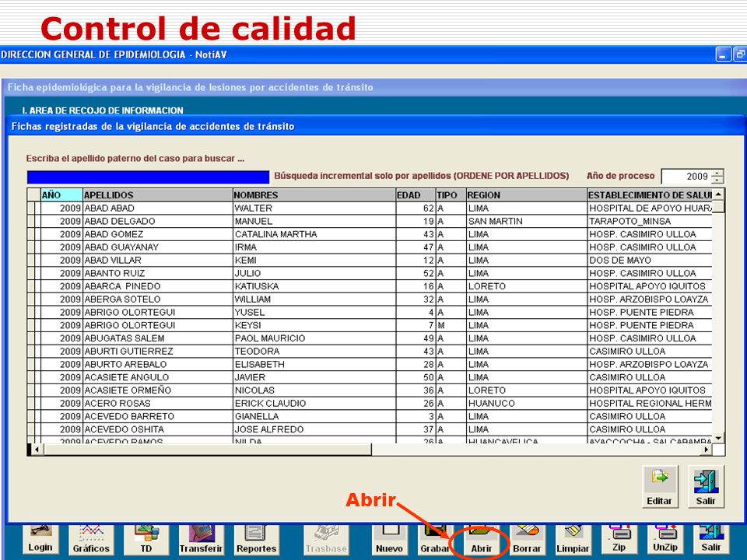The image size is (747, 560).
Task: Decrease Año de proceso with down arrow
Action: coord(717,180)
